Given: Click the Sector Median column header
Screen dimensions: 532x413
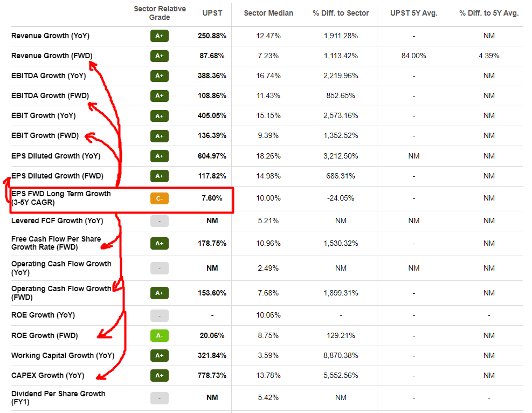Looking at the screenshot, I should click(268, 13).
